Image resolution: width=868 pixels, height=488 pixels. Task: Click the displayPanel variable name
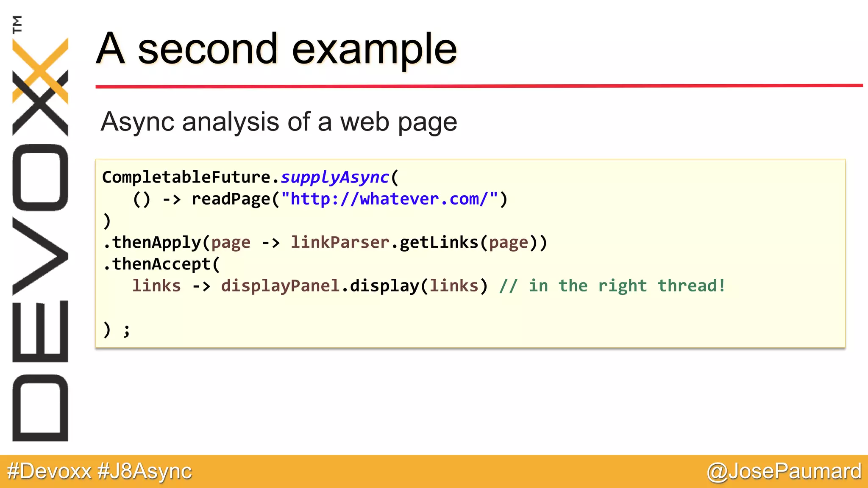pos(280,286)
